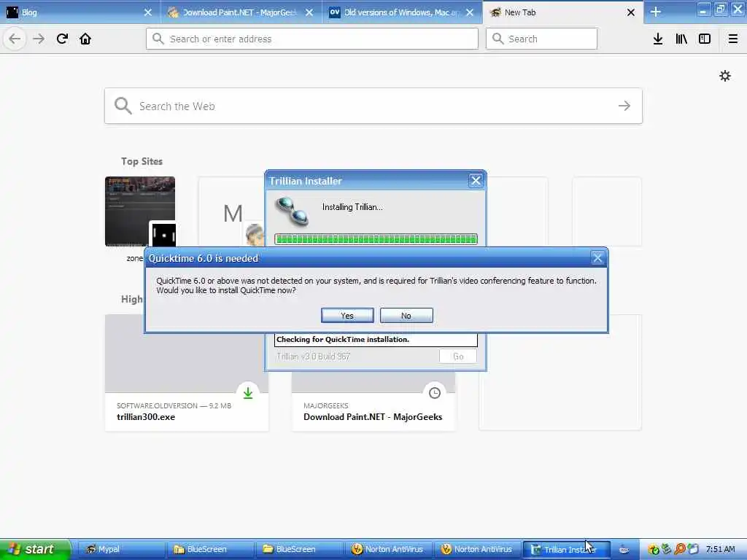The width and height of the screenshot is (747, 560).
Task: Switch to Trillian Installer taskbar button
Action: coord(566,549)
